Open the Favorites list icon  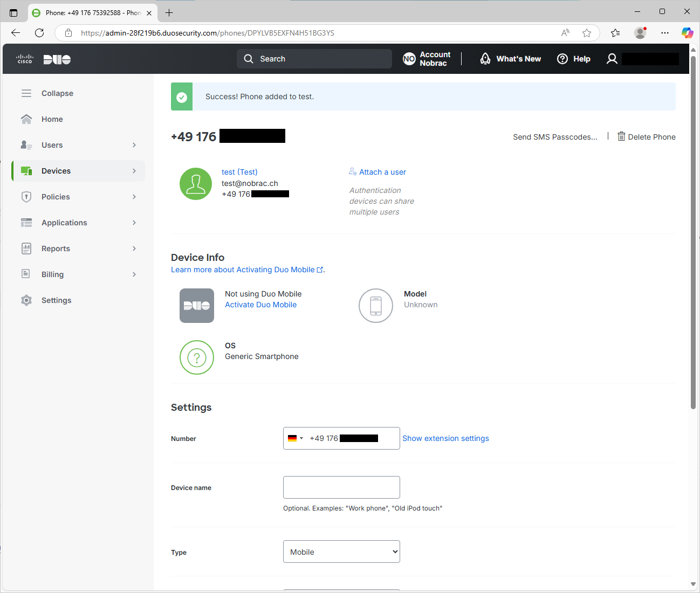click(x=615, y=33)
